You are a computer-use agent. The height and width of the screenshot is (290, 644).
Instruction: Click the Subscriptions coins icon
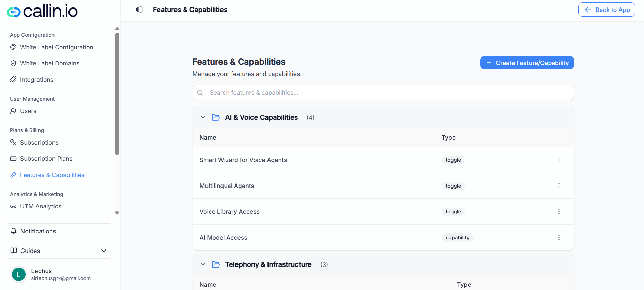(x=13, y=143)
